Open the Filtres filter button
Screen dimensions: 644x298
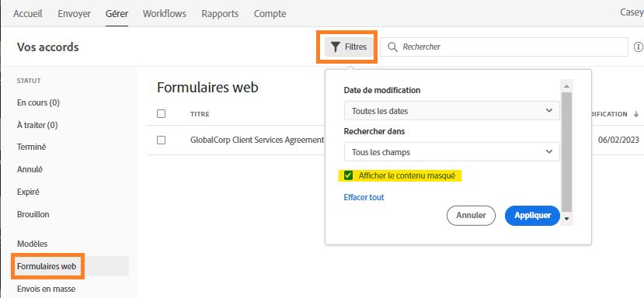coord(349,47)
